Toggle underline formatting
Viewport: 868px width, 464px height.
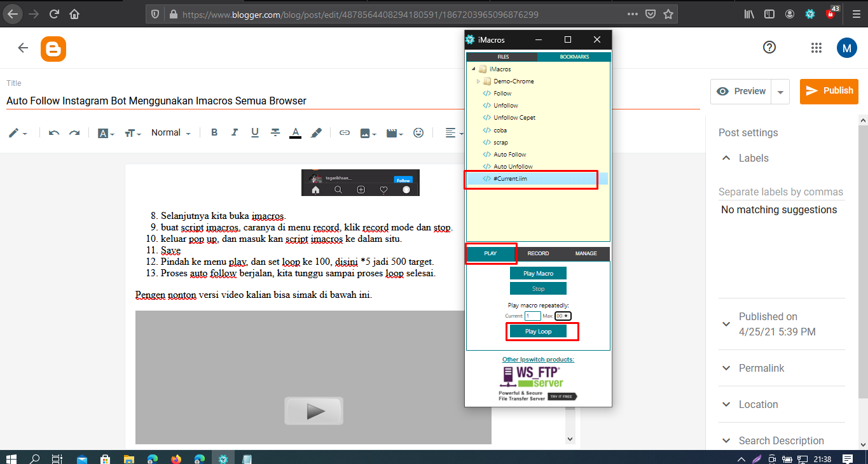pos(254,132)
